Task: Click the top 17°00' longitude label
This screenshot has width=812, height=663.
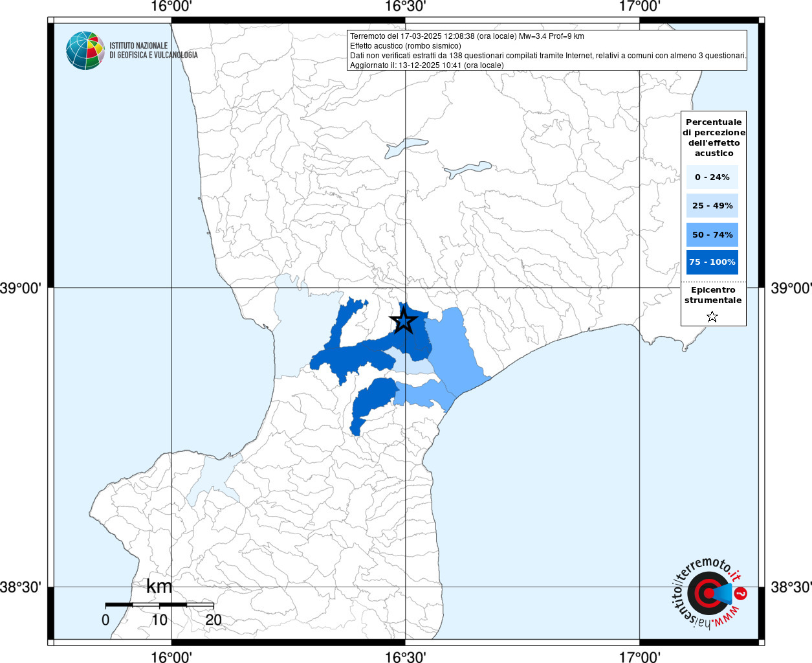Action: click(x=639, y=6)
